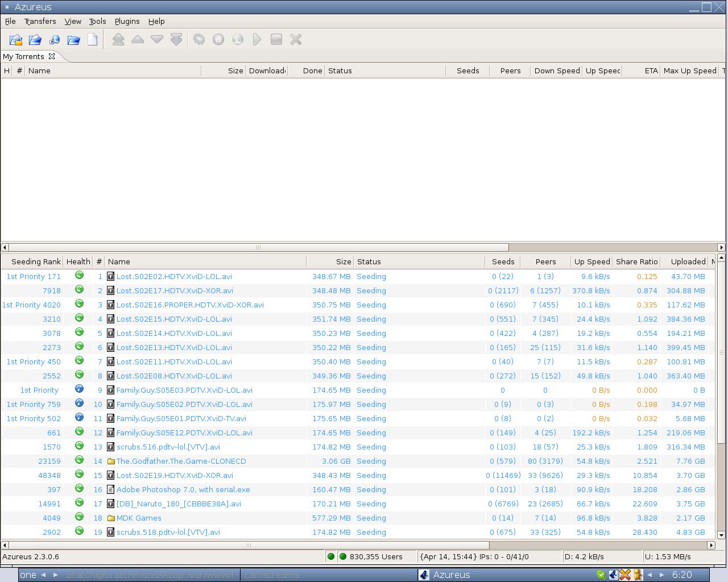Image resolution: width=728 pixels, height=582 pixels.
Task: Click the U: 1.53 MB/s upload speed status
Action: [x=668, y=556]
